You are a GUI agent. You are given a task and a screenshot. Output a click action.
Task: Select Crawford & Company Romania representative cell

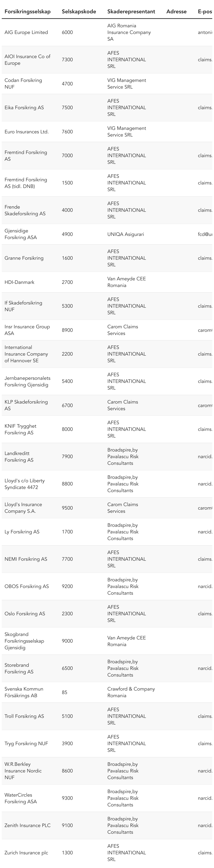[x=131, y=692]
